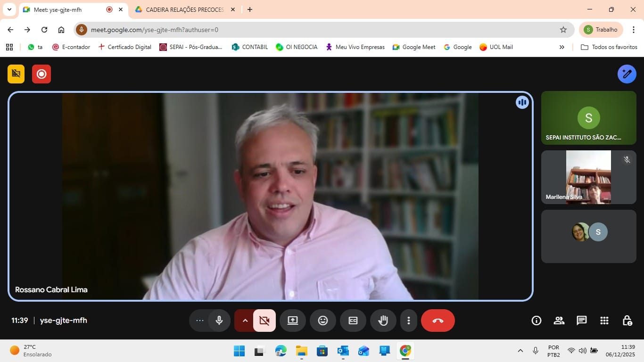Send a reaction with emoji button
The image size is (644, 362).
(322, 321)
